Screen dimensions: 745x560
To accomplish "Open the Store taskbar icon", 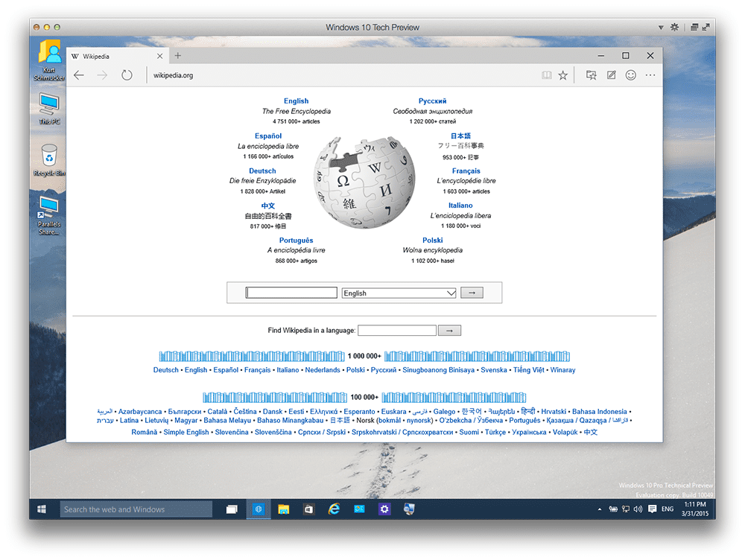I will 309,509.
